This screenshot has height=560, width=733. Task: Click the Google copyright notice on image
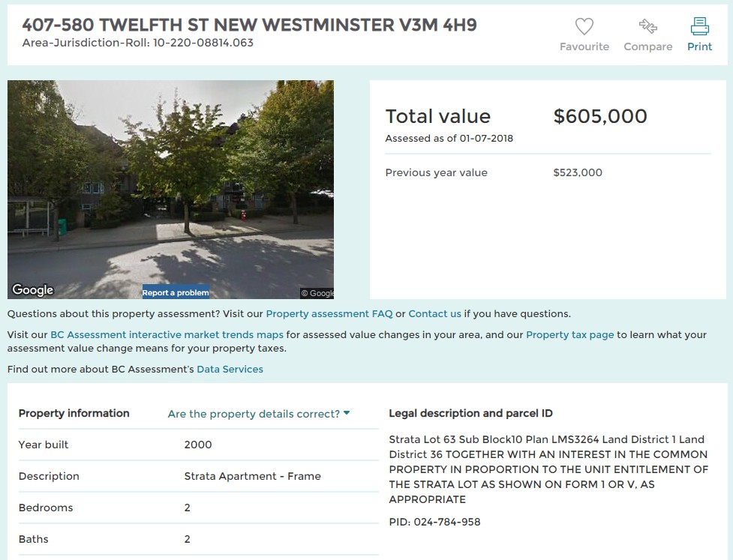(317, 293)
